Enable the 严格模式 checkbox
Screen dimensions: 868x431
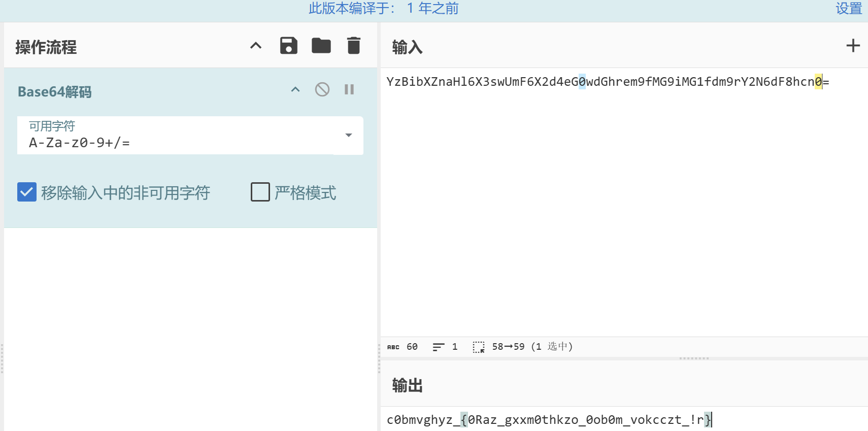pos(260,192)
